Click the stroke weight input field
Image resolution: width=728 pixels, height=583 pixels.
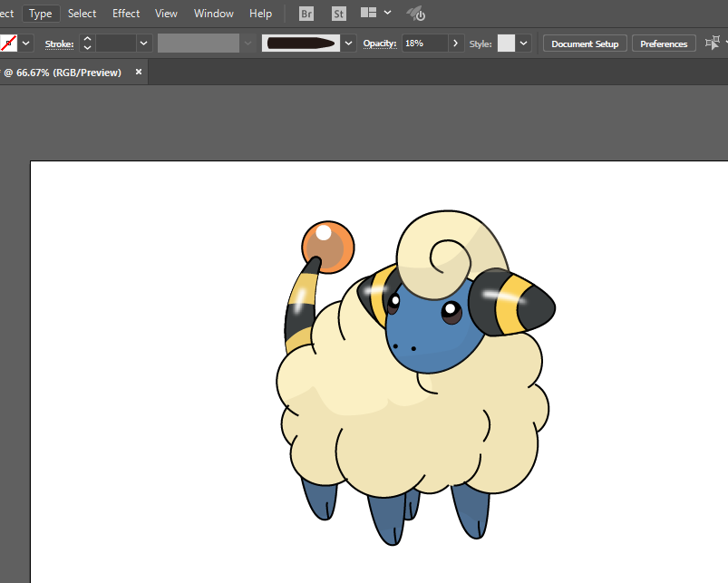click(116, 44)
